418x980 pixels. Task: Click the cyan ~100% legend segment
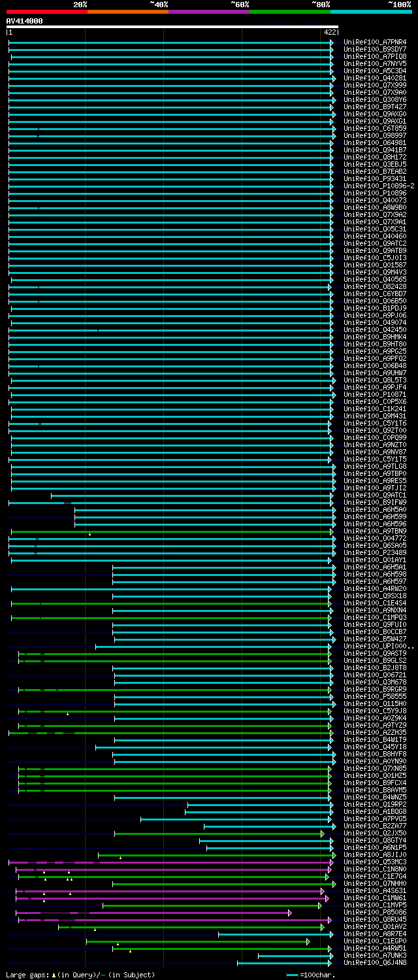(x=371, y=11)
